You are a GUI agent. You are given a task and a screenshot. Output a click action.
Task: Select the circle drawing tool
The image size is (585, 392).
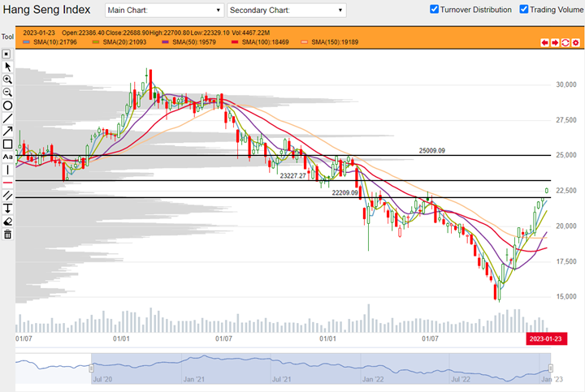7,106
